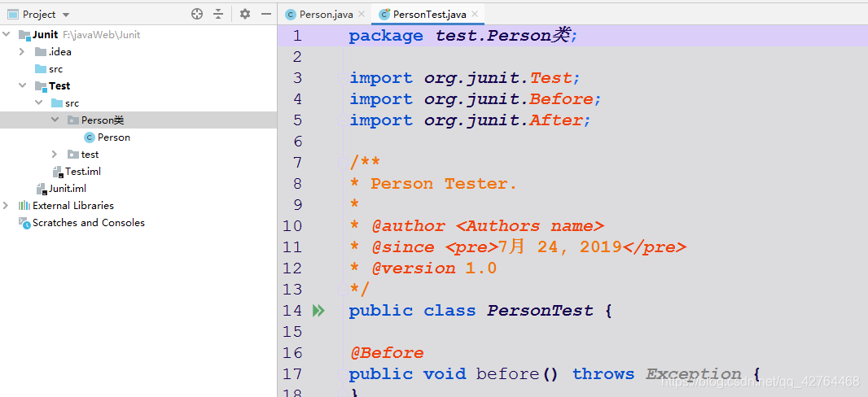Click the @author tag in Javadoc
This screenshot has height=397, width=868.
click(x=408, y=226)
